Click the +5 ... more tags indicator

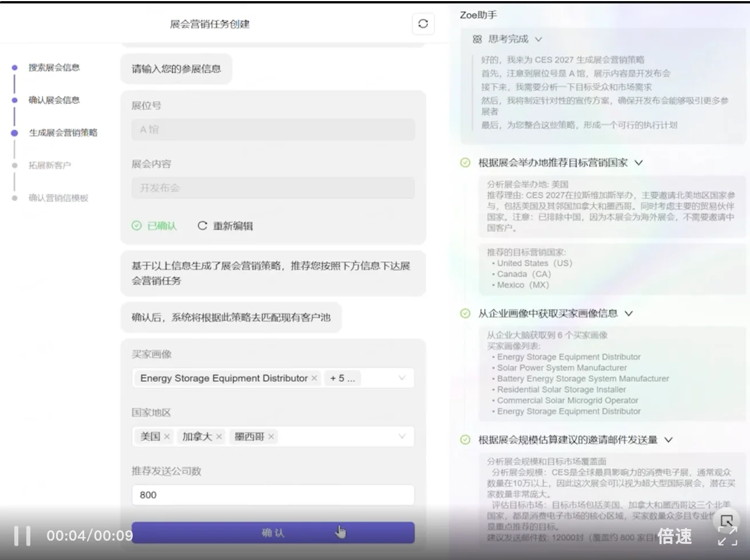[342, 378]
